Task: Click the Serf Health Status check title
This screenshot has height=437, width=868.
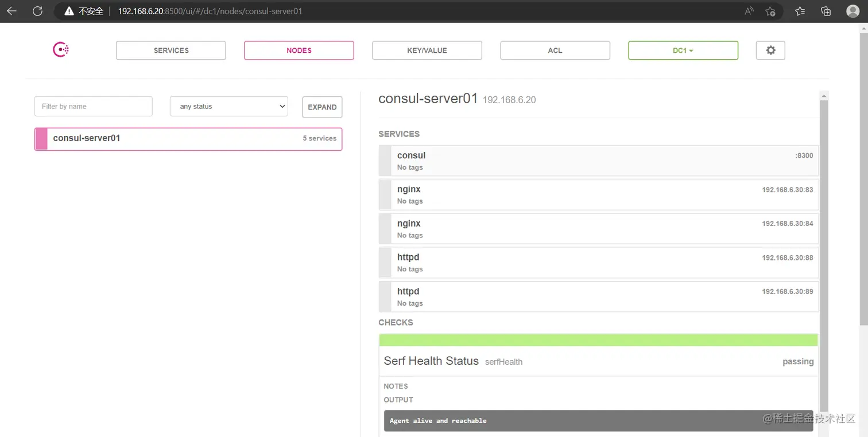Action: (x=431, y=361)
